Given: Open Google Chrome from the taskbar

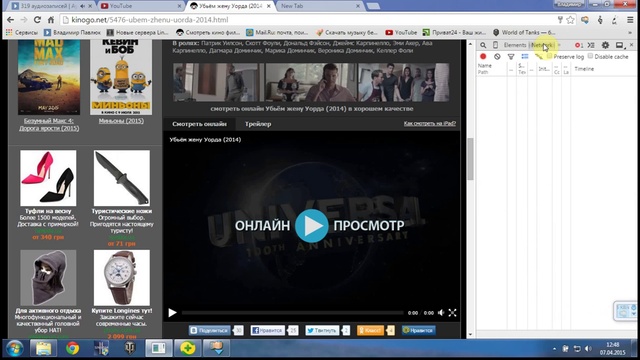Looking at the screenshot, I should [x=73, y=349].
